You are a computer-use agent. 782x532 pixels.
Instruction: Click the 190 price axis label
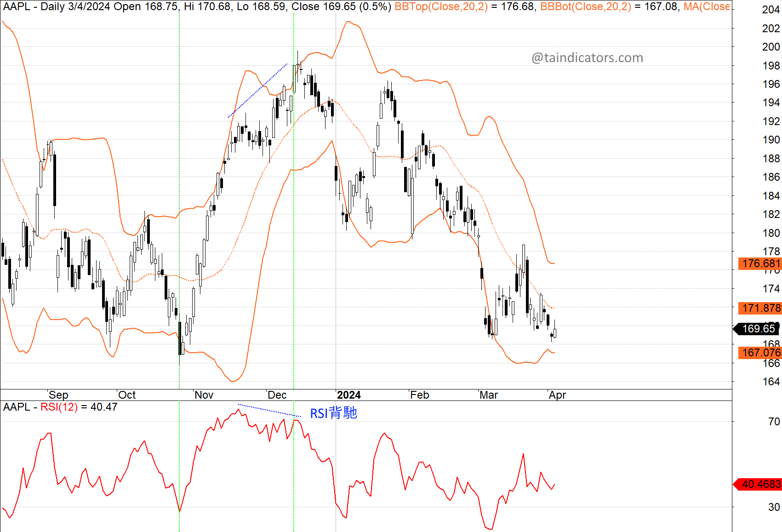771,140
